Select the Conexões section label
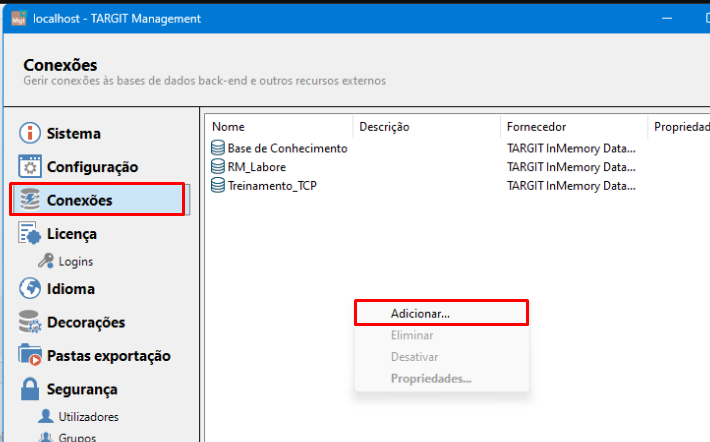Image resolution: width=710 pixels, height=442 pixels. click(x=80, y=200)
